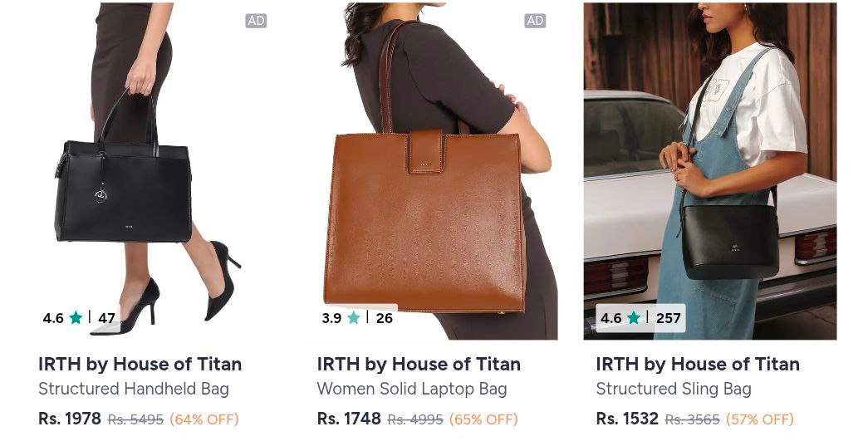Open the 47 reviews count on handheld bag

pyautogui.click(x=107, y=318)
